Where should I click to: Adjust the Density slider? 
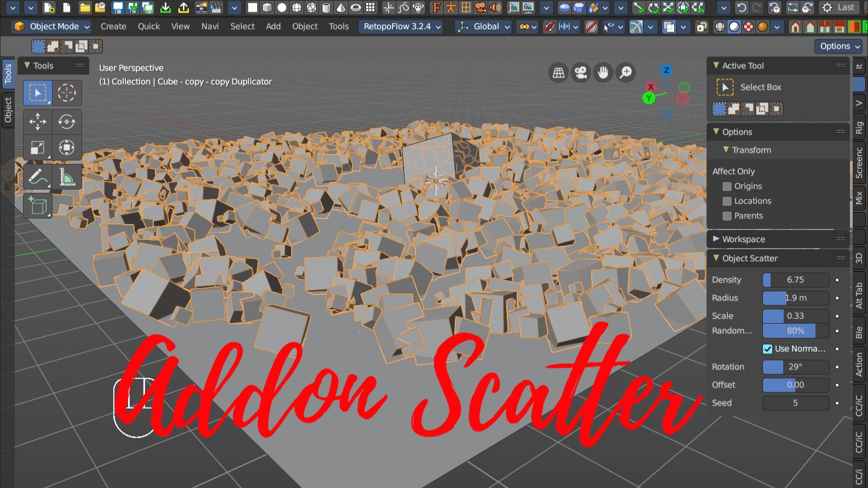[796, 280]
